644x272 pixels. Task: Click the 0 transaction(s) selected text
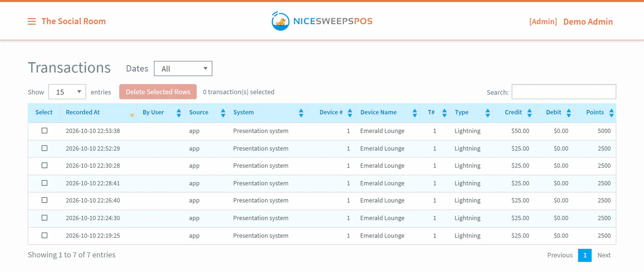coord(239,92)
